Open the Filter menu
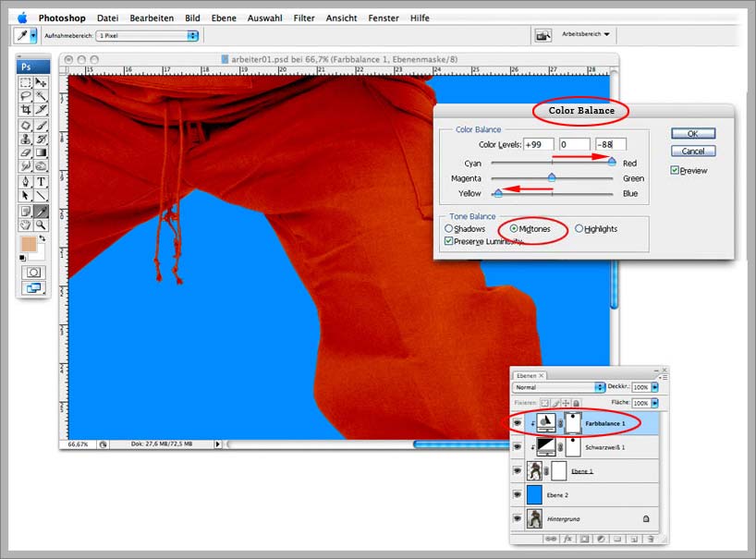The image size is (756, 559). (304, 18)
